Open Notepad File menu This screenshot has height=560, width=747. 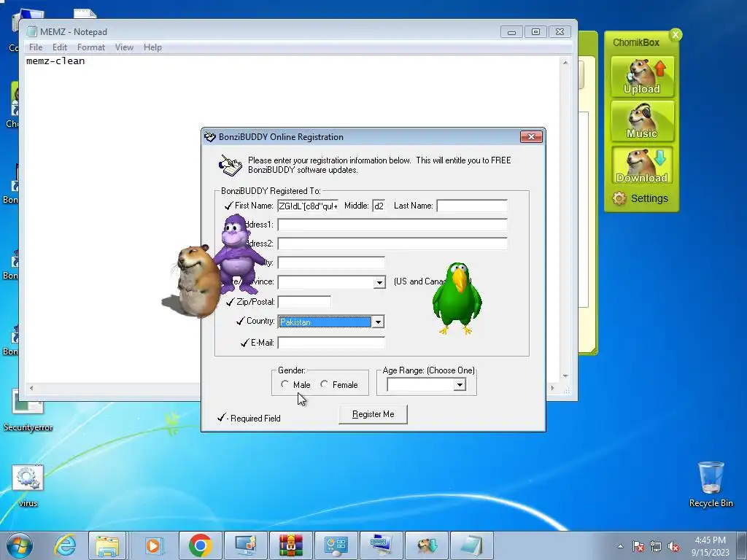point(35,47)
